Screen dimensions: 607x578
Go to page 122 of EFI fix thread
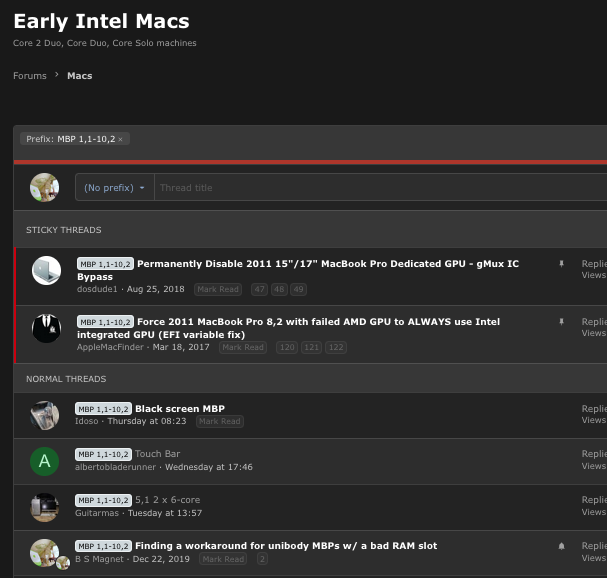click(336, 347)
